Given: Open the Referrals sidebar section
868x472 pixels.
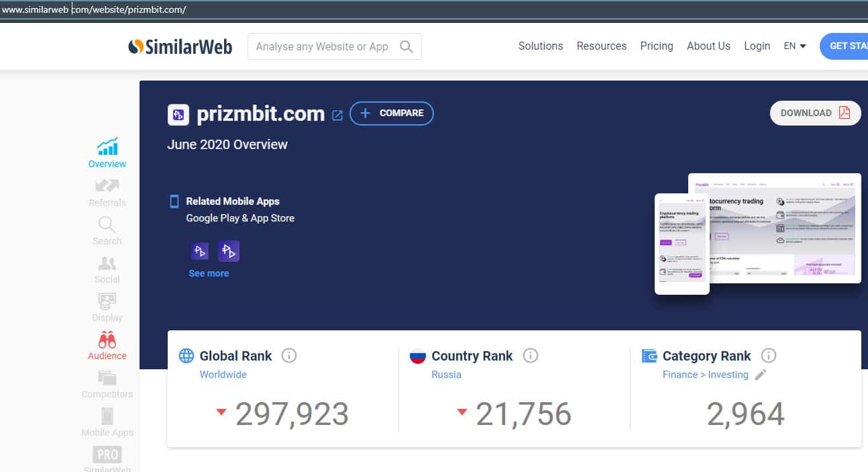Looking at the screenshot, I should point(107,193).
